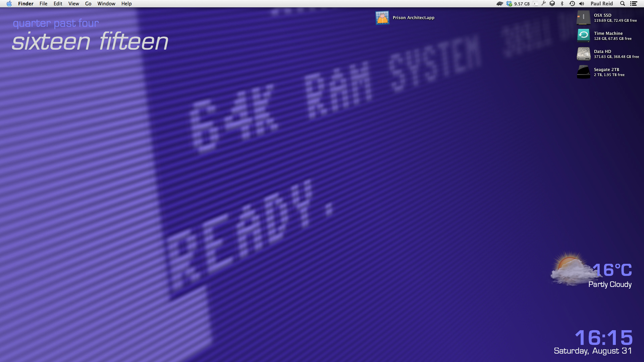
Task: Open the Edit menu
Action: point(58,4)
